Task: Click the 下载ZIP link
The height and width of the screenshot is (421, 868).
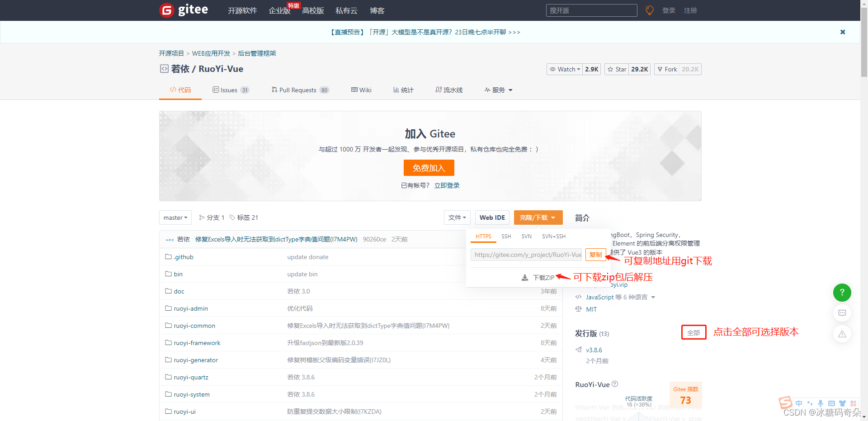Action: pos(543,278)
